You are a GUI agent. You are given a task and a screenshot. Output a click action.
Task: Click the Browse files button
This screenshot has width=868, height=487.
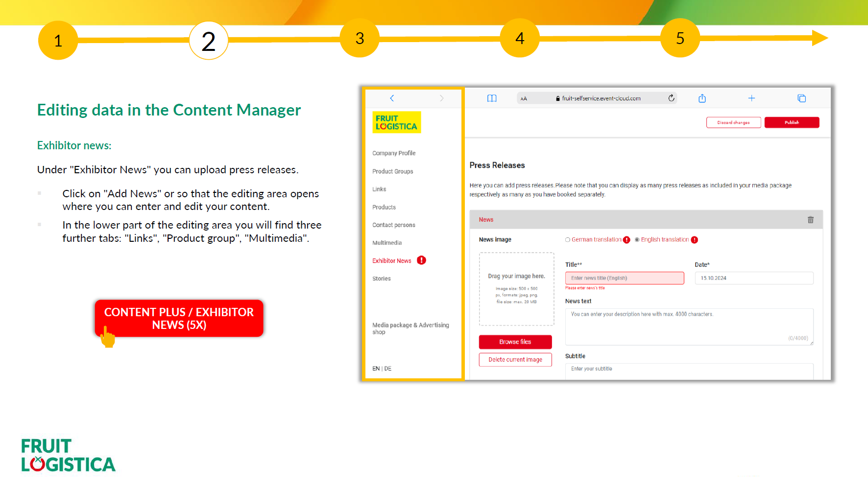point(515,342)
